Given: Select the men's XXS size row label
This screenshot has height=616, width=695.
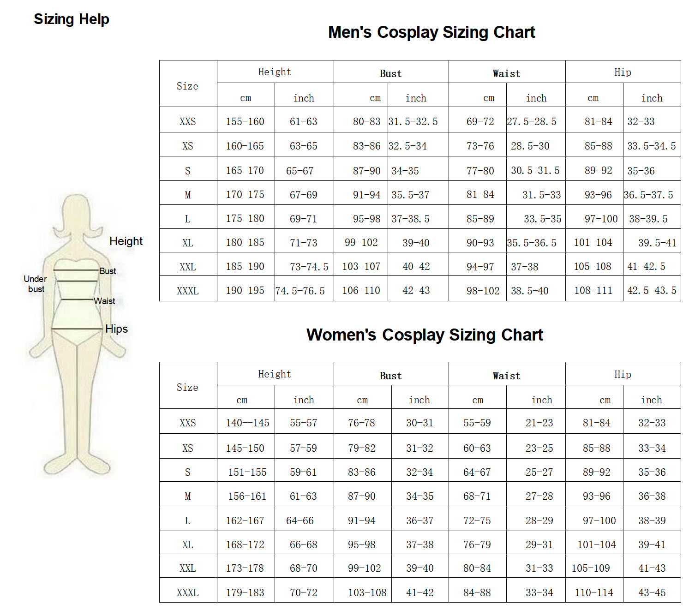Looking at the screenshot, I should click(188, 121).
